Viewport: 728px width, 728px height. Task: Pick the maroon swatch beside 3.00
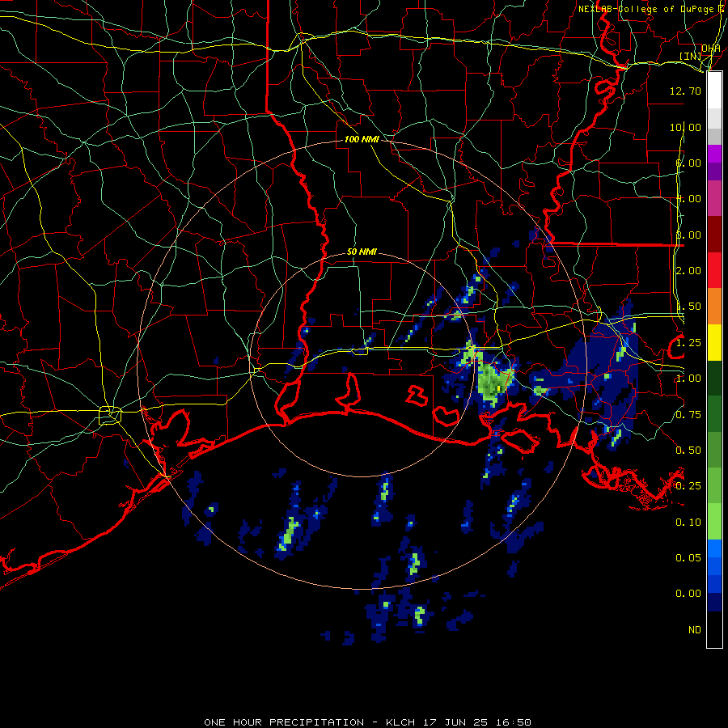714,234
